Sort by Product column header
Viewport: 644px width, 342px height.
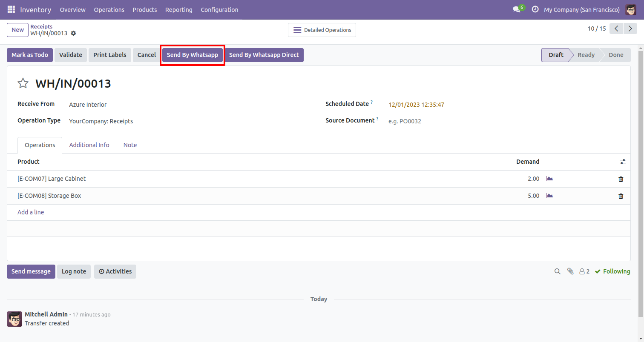click(29, 162)
